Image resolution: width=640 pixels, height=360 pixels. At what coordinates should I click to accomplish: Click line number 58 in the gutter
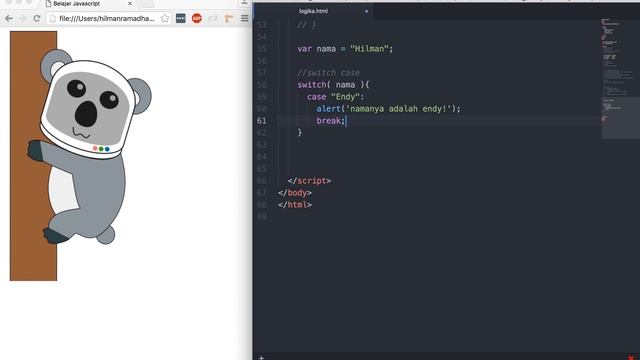point(262,85)
